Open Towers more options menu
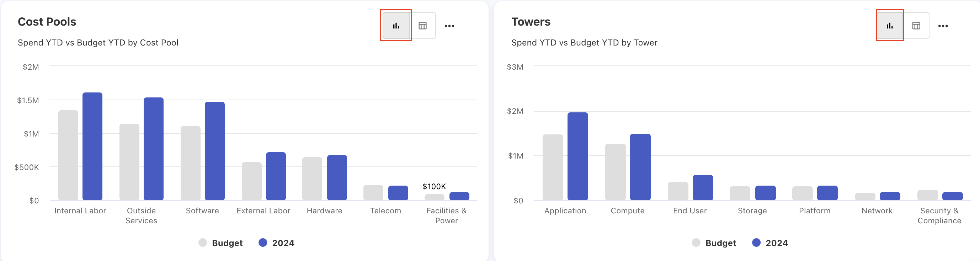 pos(943,26)
